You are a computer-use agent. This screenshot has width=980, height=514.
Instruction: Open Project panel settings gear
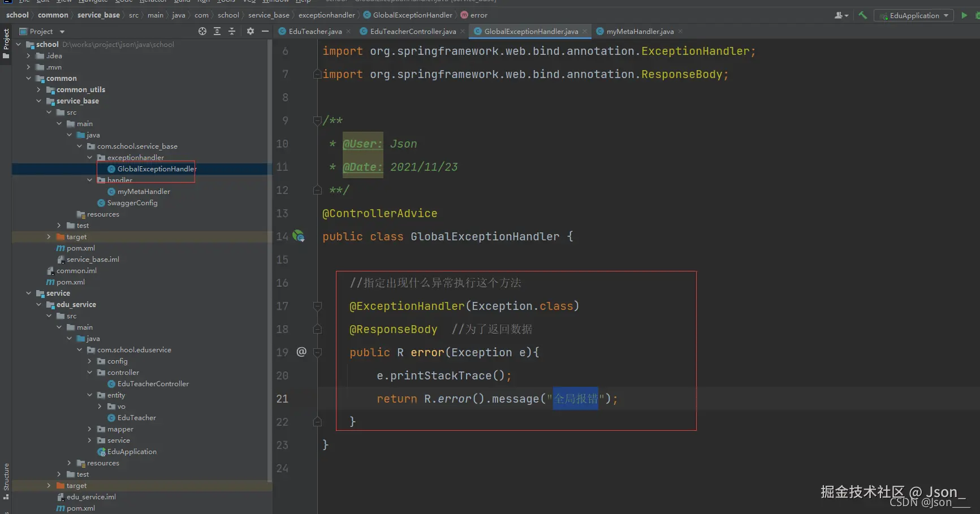point(251,32)
